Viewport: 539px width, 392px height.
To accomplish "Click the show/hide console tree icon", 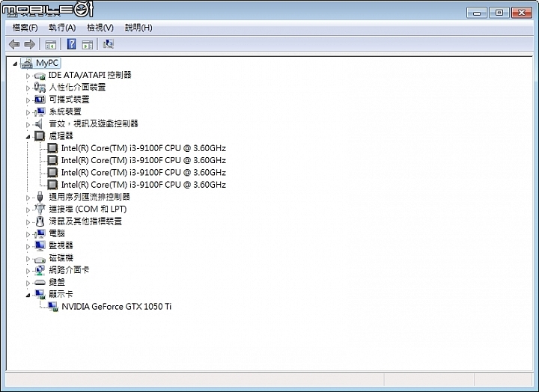I will [51, 44].
